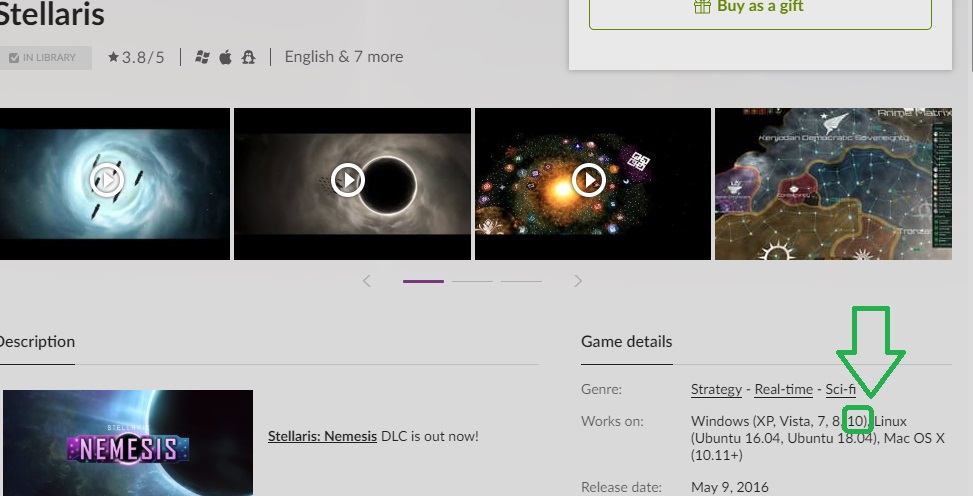The height and width of the screenshot is (496, 973).
Task: Click the Release date label
Action: 621,487
